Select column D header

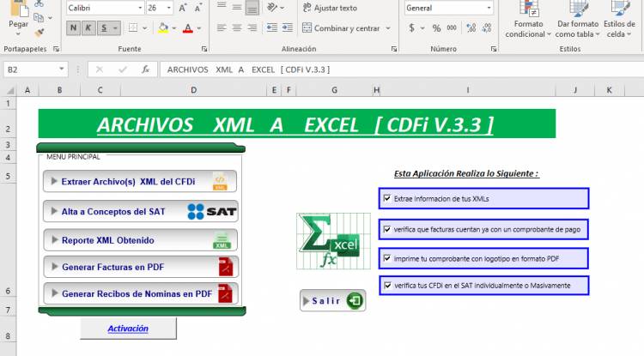click(x=193, y=90)
